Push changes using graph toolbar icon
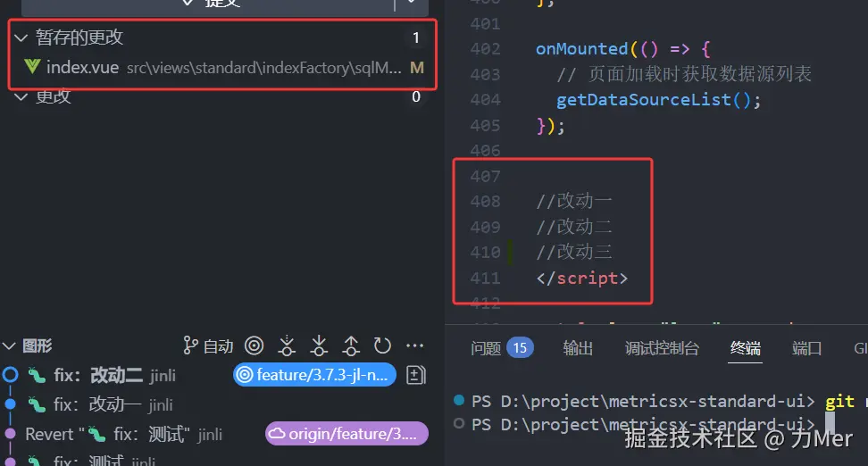 click(x=350, y=345)
